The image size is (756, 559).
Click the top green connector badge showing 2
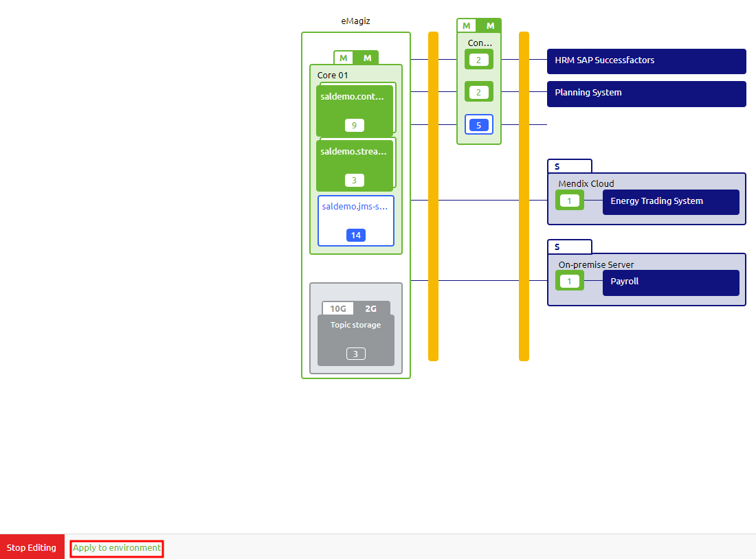click(478, 59)
